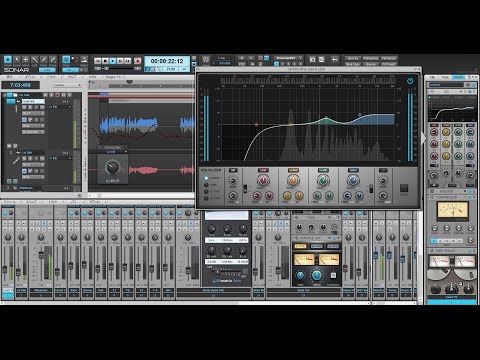Click the blue waveform clip on Lead Vo
Viewport: 480px width, 360px height.
(129, 124)
